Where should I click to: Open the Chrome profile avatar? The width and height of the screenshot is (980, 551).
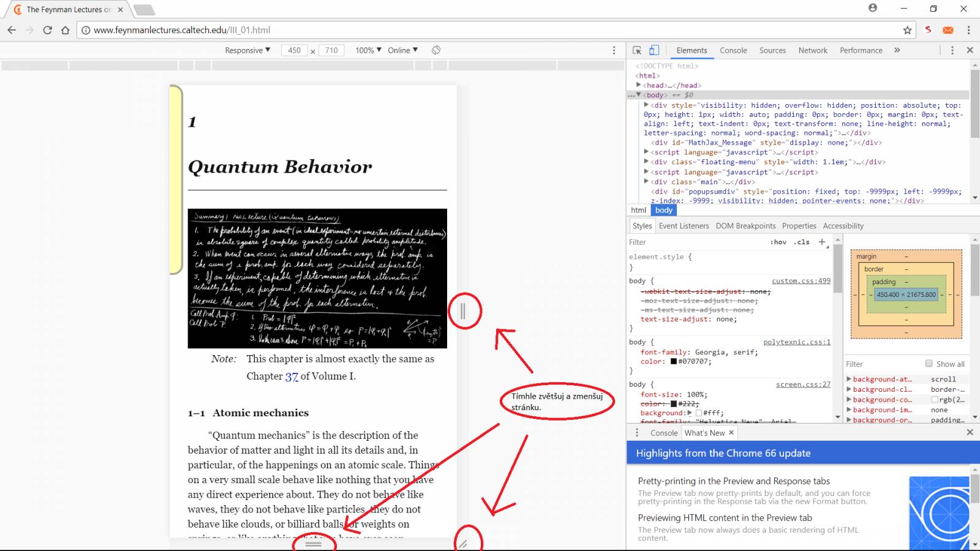pyautogui.click(x=873, y=8)
